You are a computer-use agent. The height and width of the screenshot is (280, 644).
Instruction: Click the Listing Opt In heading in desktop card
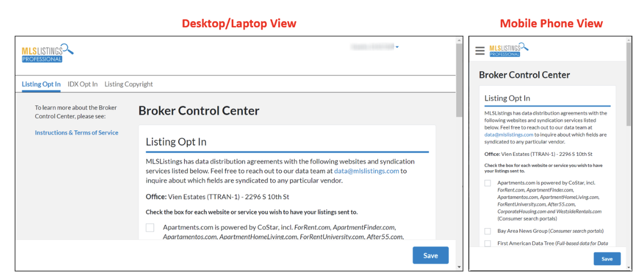tap(176, 142)
